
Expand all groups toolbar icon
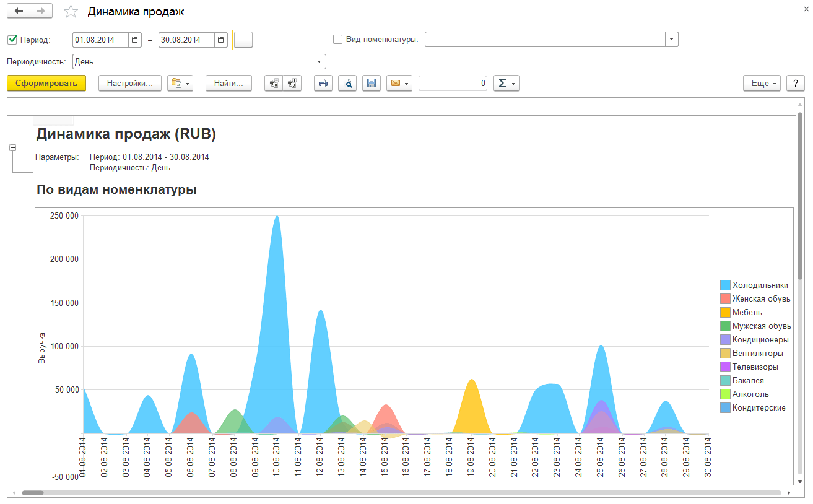292,84
